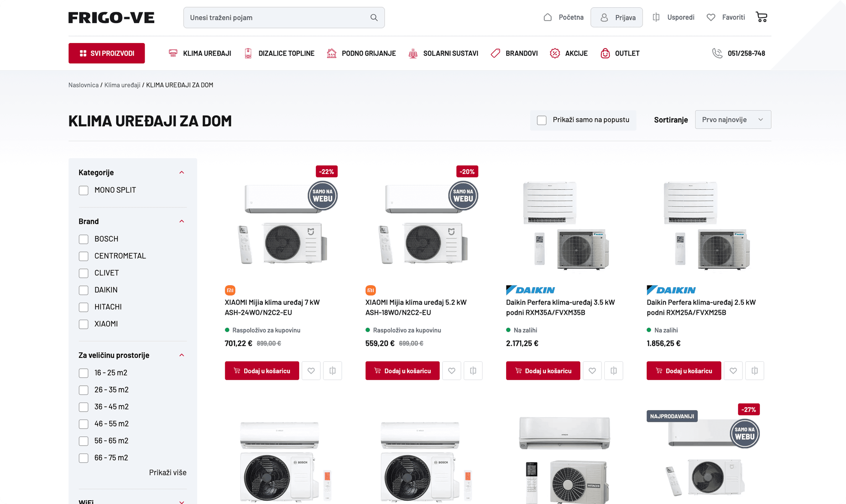Screen dimensions: 846x504
Task: Click the Xiaomi logo on the 5.2 kW card
Action: (370, 290)
